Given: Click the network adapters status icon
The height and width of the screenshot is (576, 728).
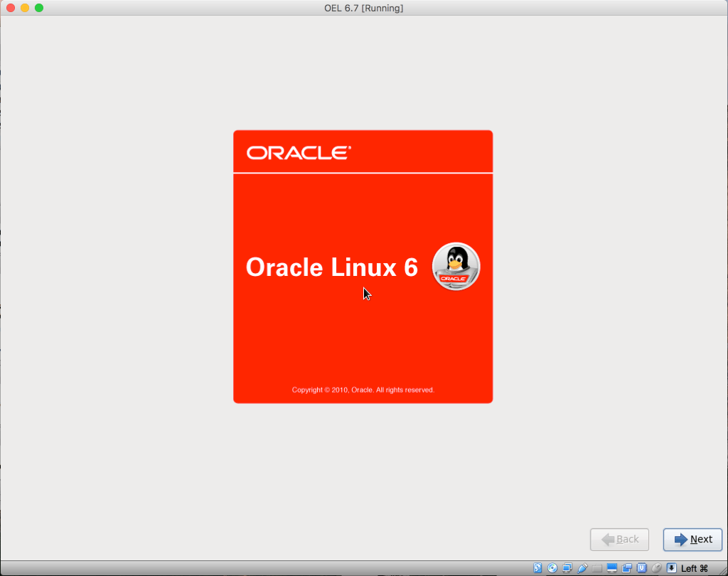Looking at the screenshot, I should (x=567, y=568).
